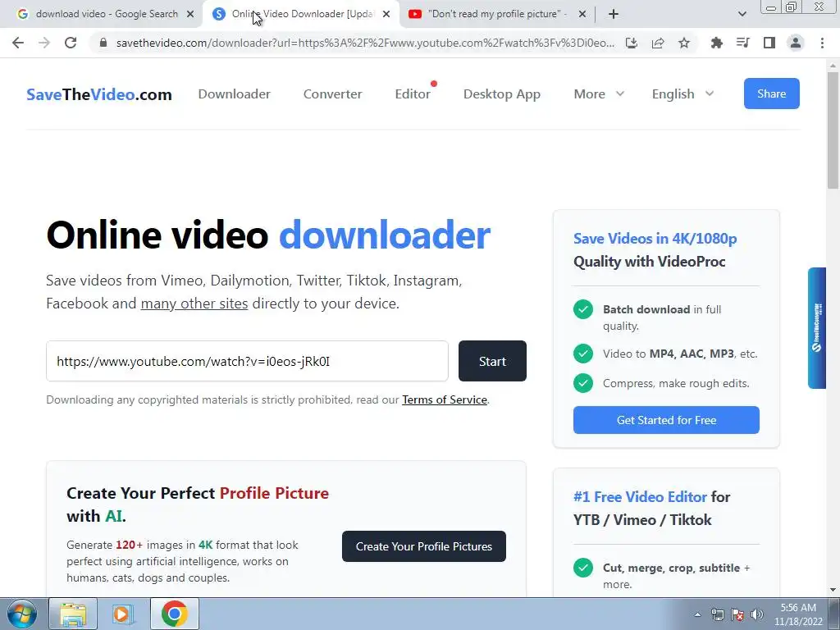This screenshot has width=840, height=630.
Task: Open the Converter nav item
Action: [333, 94]
